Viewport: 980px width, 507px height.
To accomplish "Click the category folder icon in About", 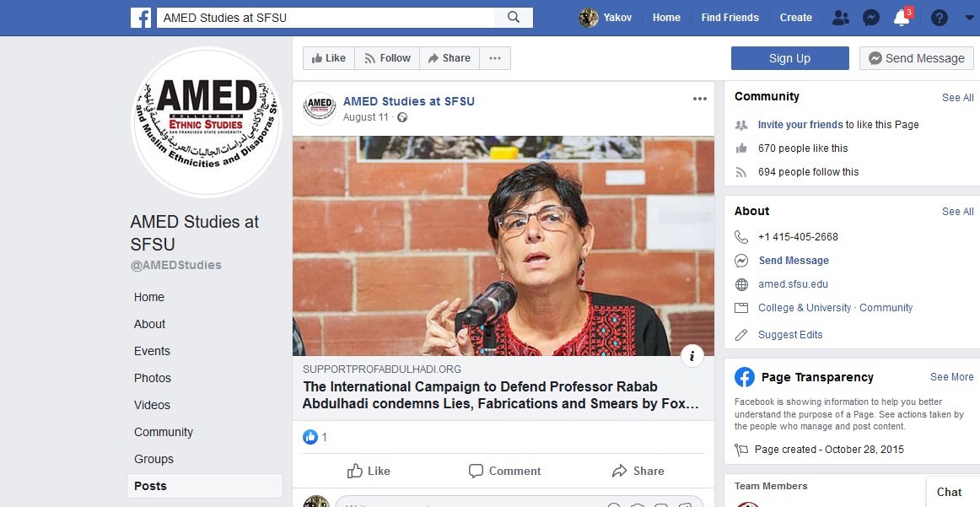I will pos(741,308).
